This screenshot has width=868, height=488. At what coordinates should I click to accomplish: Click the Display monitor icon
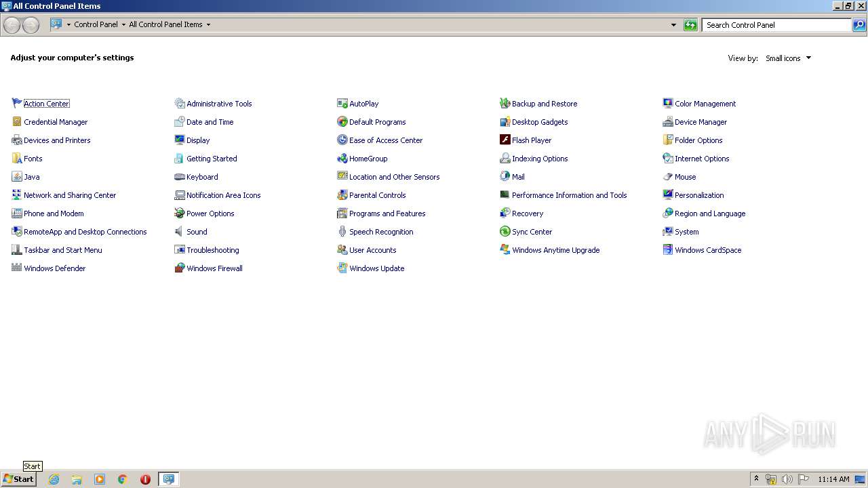180,140
